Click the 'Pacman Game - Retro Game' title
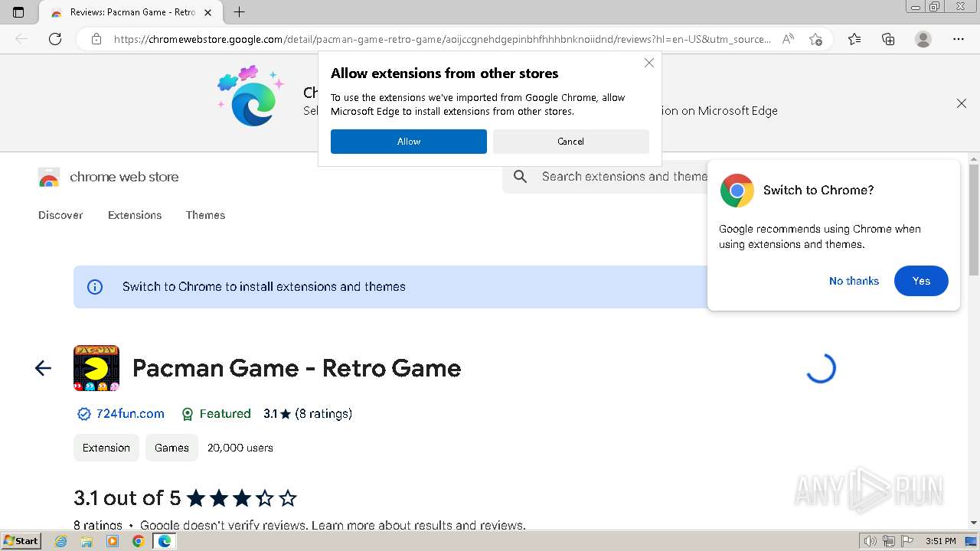The width and height of the screenshot is (980, 551). click(296, 368)
